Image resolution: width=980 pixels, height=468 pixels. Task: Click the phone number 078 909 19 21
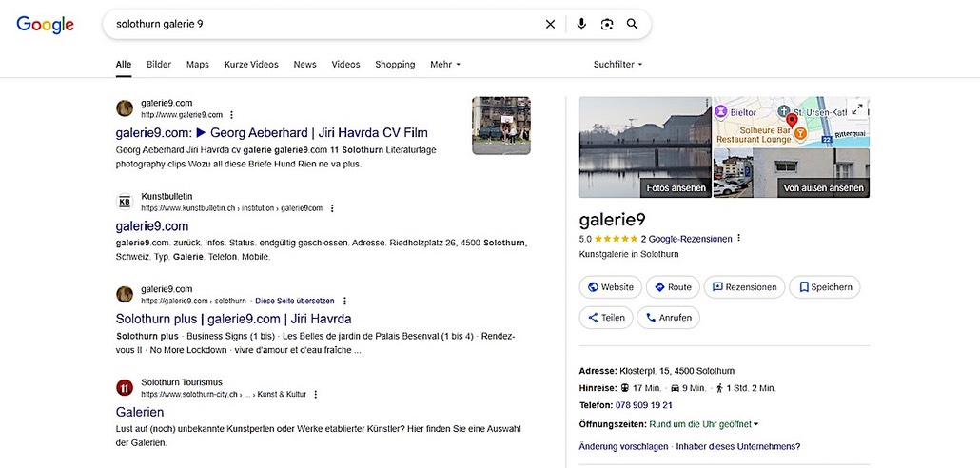point(644,405)
